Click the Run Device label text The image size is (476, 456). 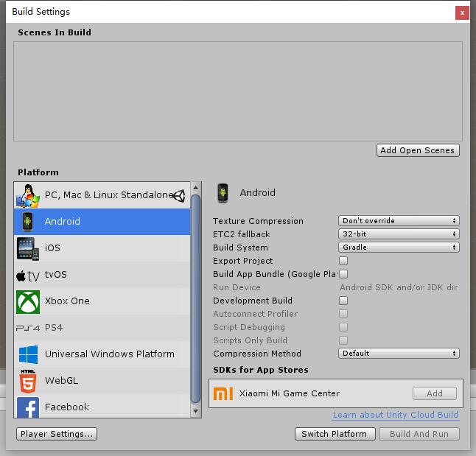tap(237, 287)
